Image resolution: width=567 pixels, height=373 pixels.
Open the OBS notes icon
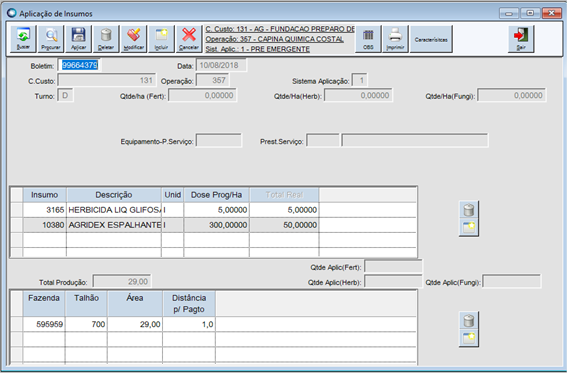[368, 39]
